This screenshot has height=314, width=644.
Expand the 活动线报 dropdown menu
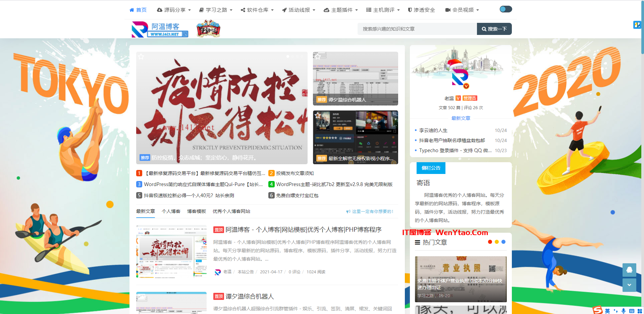tap(299, 10)
